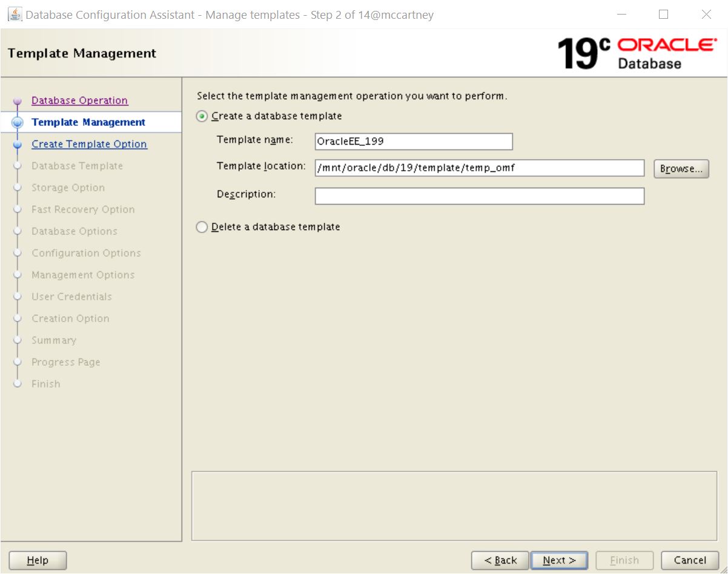The image size is (728, 574).
Task: Click the message area at bottom
Action: point(454,506)
